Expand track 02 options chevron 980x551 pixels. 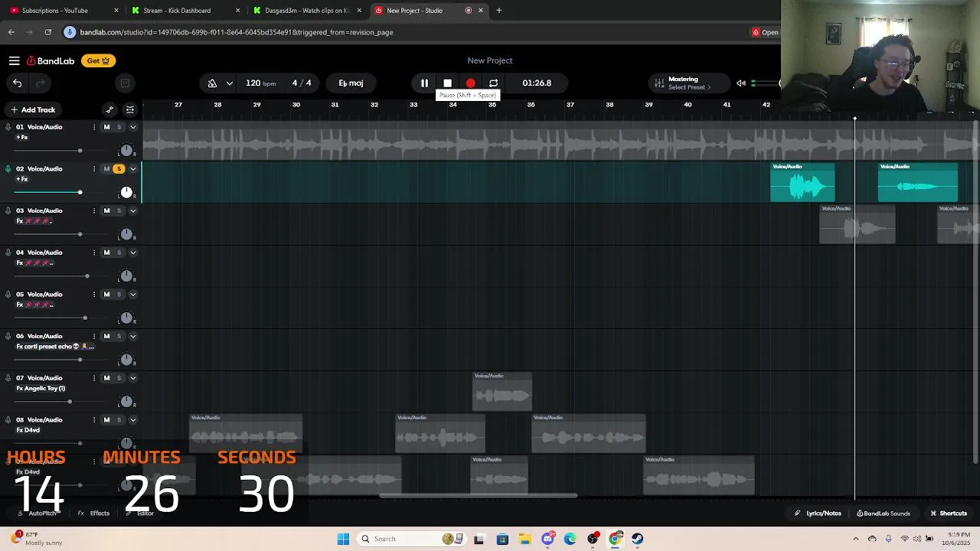132,168
